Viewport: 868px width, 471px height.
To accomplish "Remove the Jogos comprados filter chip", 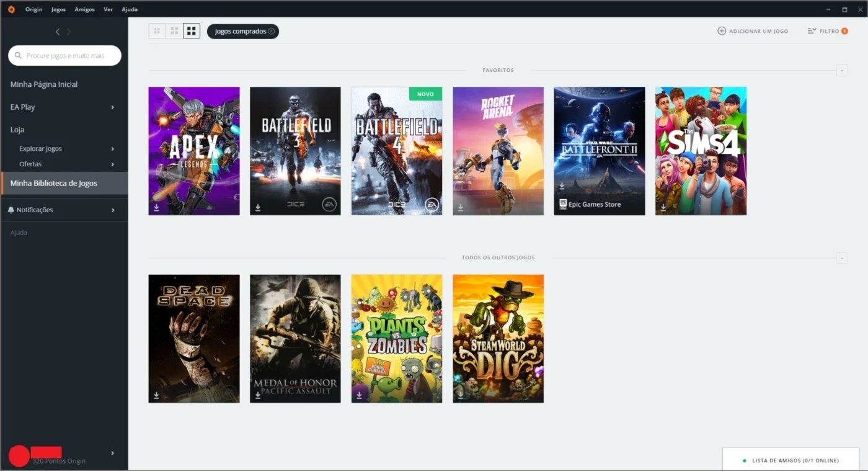I will (272, 31).
